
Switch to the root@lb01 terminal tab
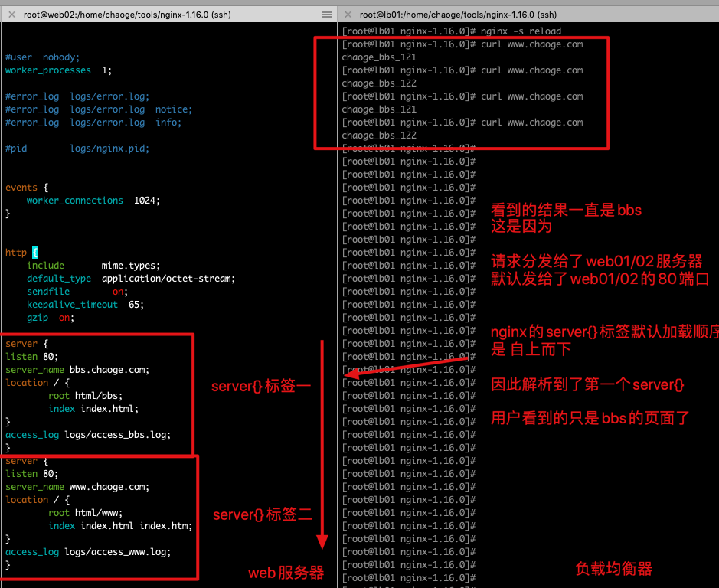click(x=458, y=15)
